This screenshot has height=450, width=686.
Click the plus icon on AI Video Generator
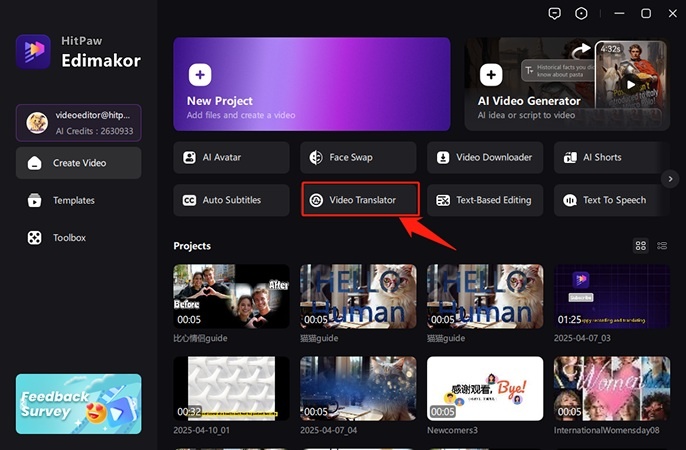[x=491, y=75]
